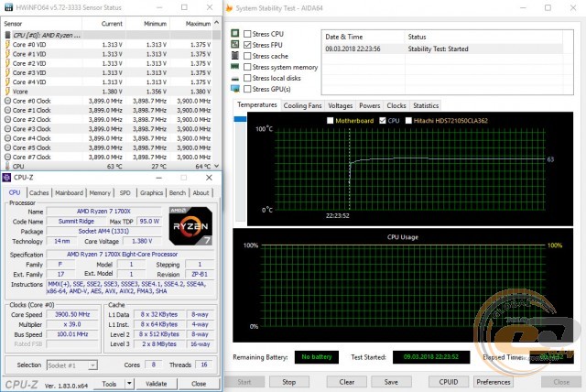
Task: Click the HWiNFO64 title bar icon
Action: pos(8,7)
